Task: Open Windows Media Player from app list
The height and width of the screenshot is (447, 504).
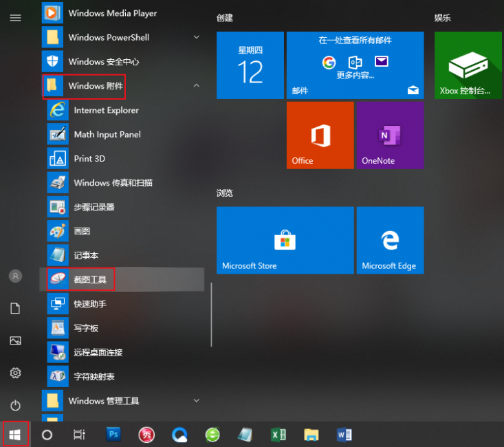Action: pos(122,13)
